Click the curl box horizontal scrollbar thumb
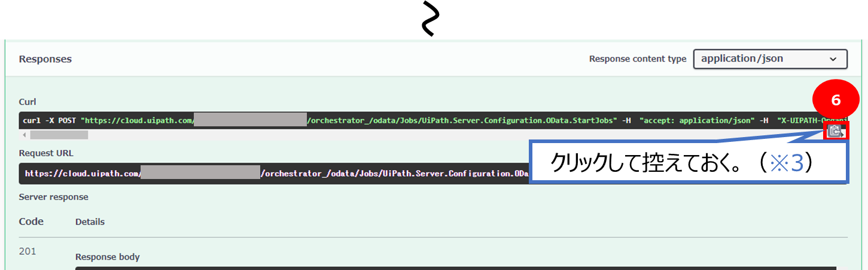Screen dimensions: 868x270 pos(59,135)
